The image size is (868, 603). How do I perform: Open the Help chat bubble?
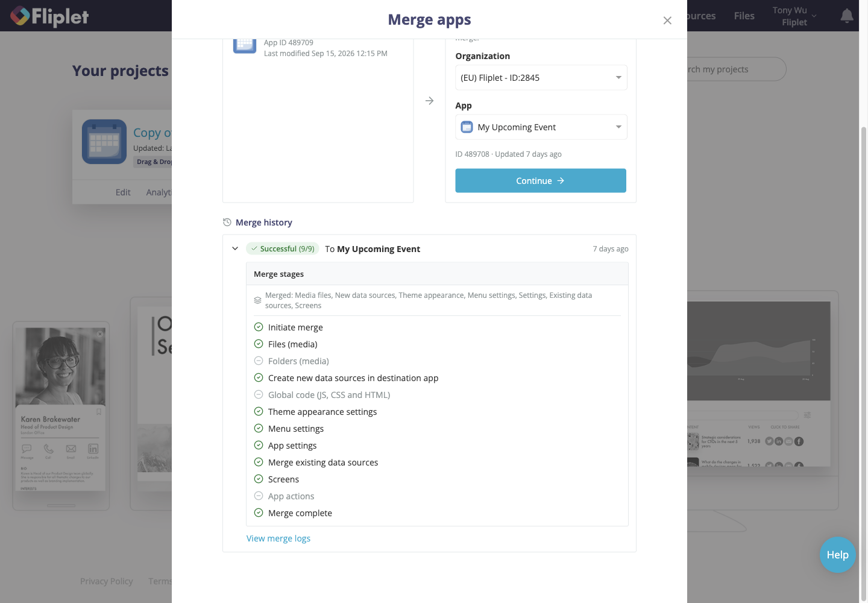tap(838, 555)
